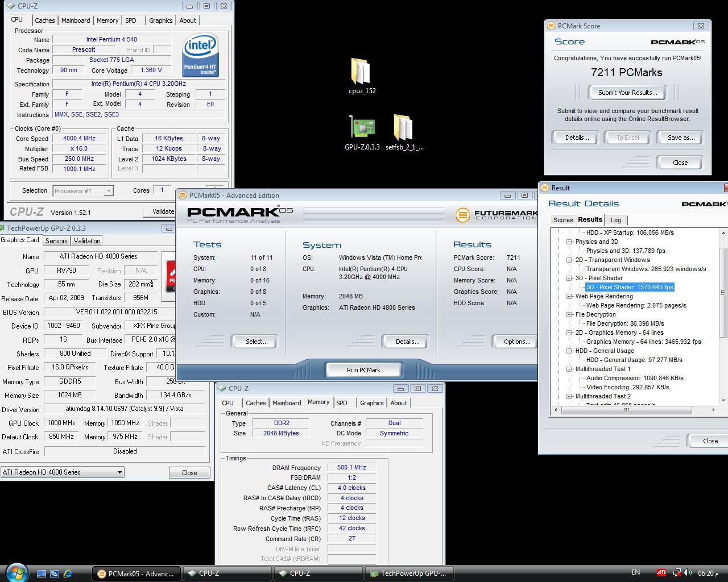
Task: Click the Futuremark Corporation logo
Action: tap(496, 214)
